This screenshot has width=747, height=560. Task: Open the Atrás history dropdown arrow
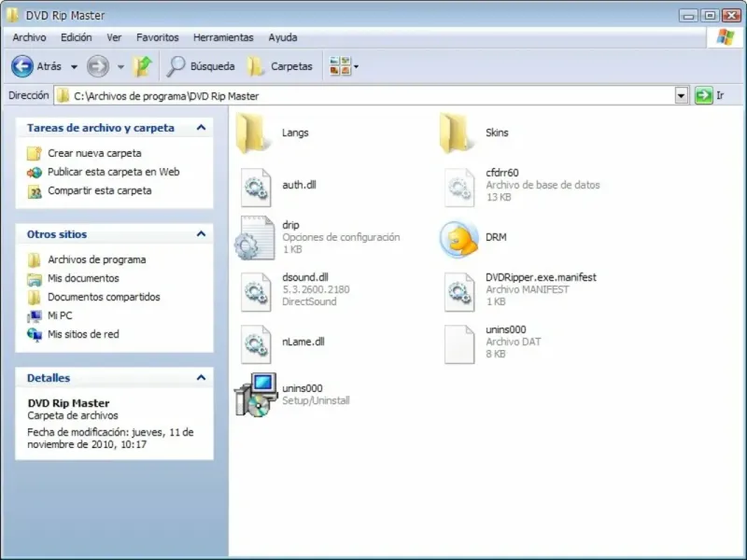[x=74, y=66]
